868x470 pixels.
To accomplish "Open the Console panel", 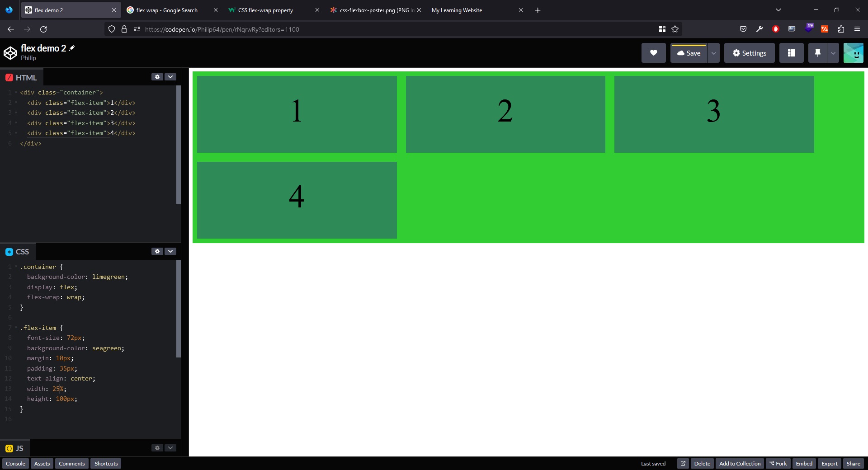I will (15, 463).
